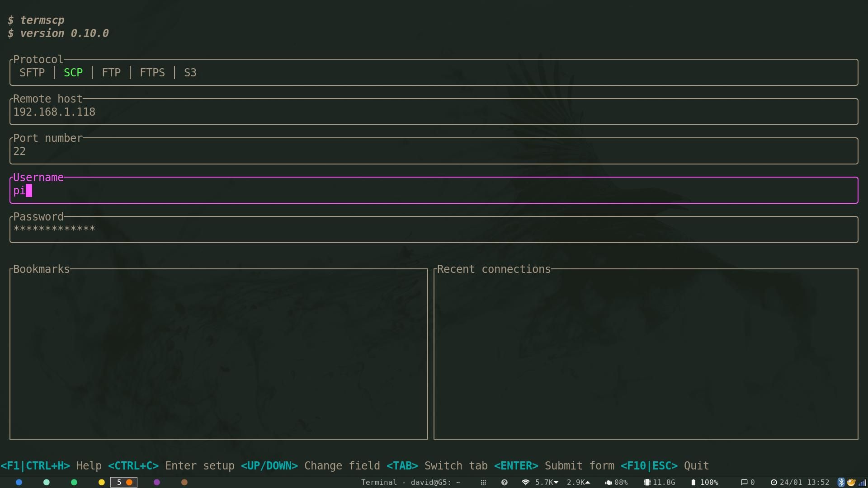The image size is (868, 488).
Task: Choose FTPS as the protocol
Action: tap(152, 73)
